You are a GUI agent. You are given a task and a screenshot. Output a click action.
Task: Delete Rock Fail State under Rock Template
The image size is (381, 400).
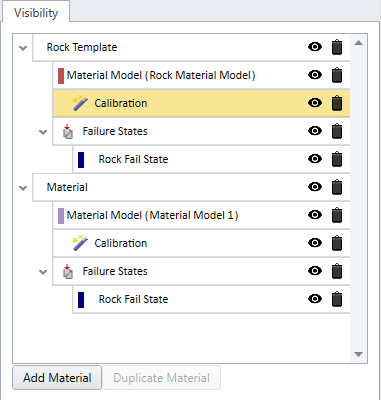coord(337,159)
